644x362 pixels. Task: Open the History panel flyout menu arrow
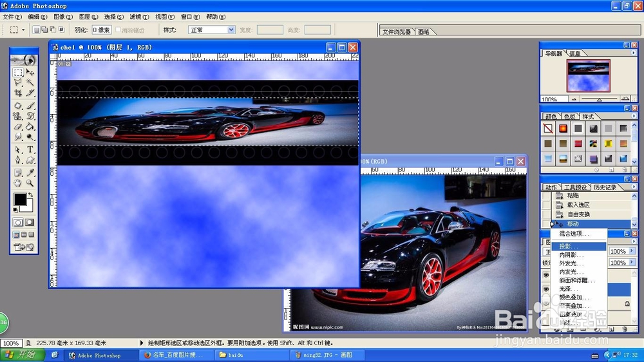coord(633,187)
